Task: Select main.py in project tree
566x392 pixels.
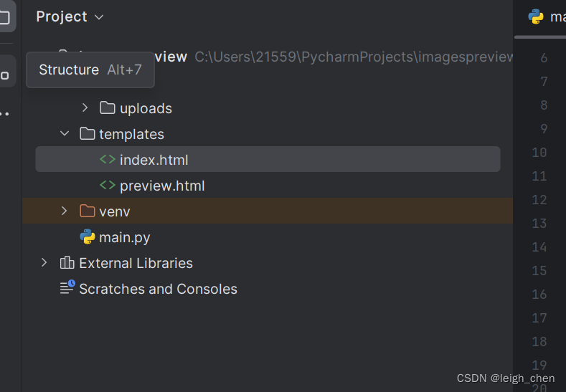Action: click(x=268, y=237)
